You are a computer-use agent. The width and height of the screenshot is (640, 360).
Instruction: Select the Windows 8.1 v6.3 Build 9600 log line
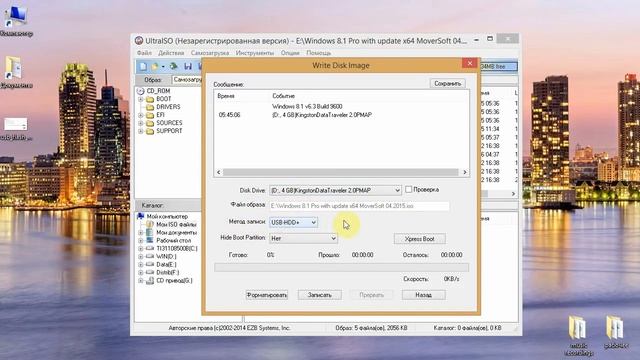click(x=307, y=107)
